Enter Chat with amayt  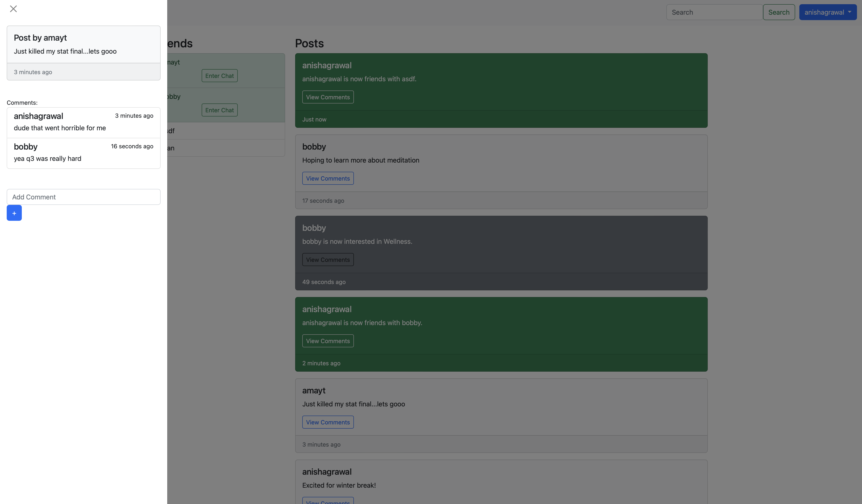tap(219, 76)
